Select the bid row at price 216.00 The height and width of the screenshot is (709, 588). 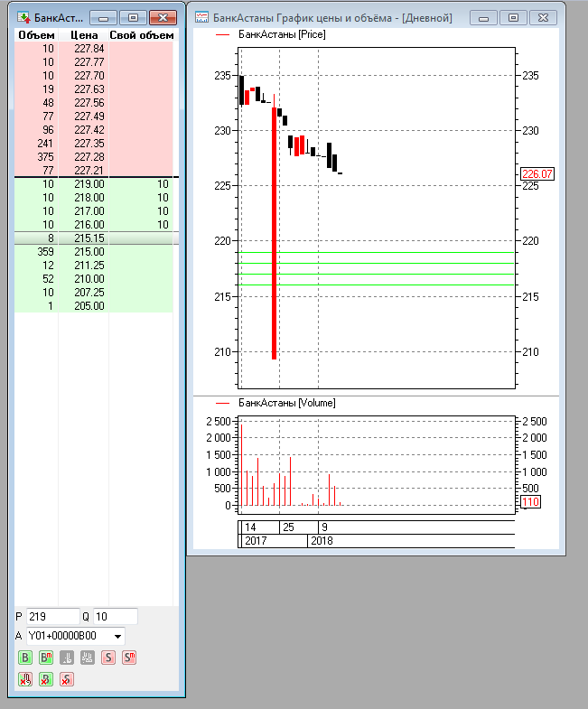click(94, 225)
